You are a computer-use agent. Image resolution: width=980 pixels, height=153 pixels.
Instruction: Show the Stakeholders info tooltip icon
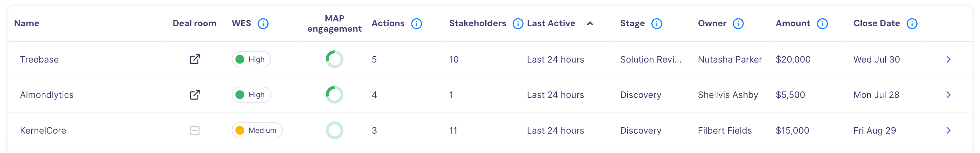tap(518, 24)
